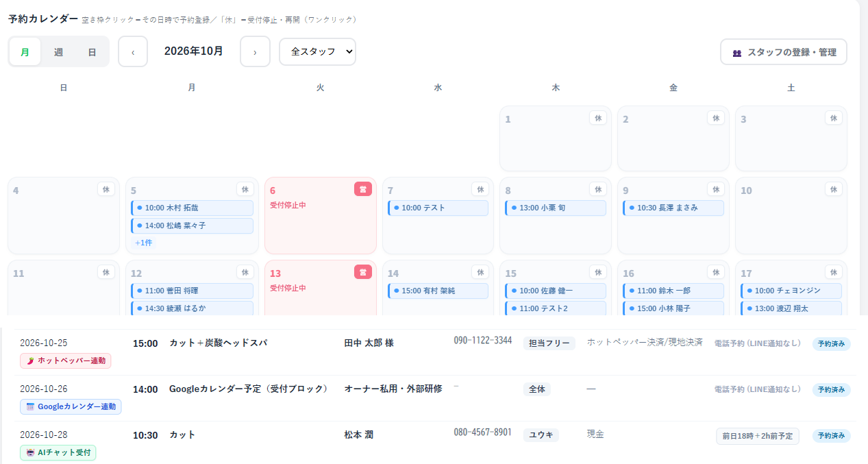Switch to week view tab 週
Image resolution: width=868 pixels, height=464 pixels.
(58, 52)
